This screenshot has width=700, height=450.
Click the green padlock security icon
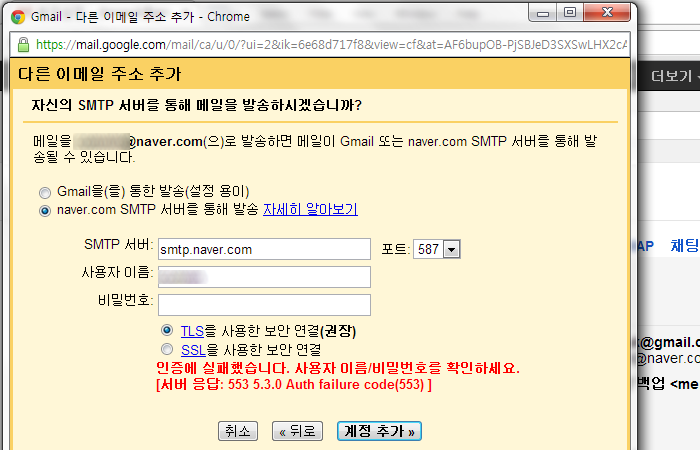point(23,45)
